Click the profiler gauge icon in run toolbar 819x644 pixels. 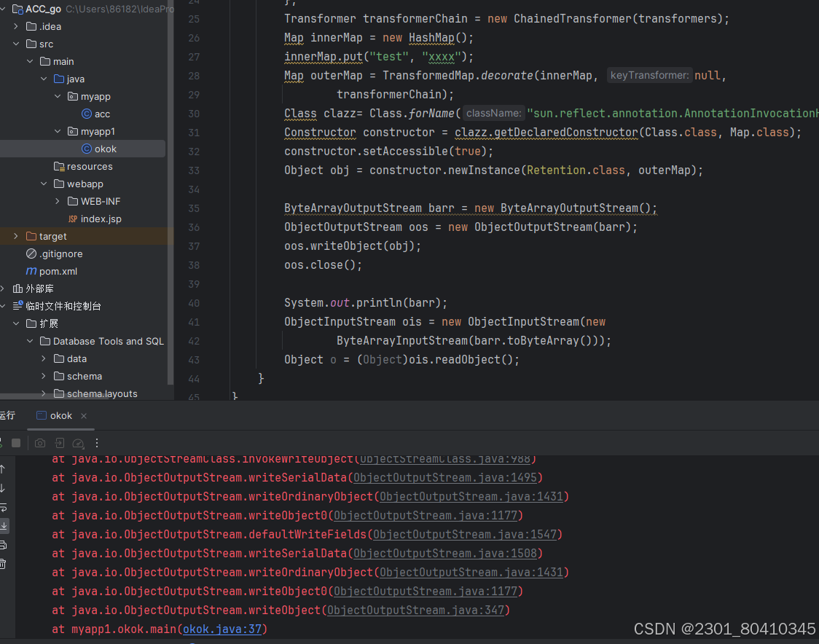tap(78, 444)
